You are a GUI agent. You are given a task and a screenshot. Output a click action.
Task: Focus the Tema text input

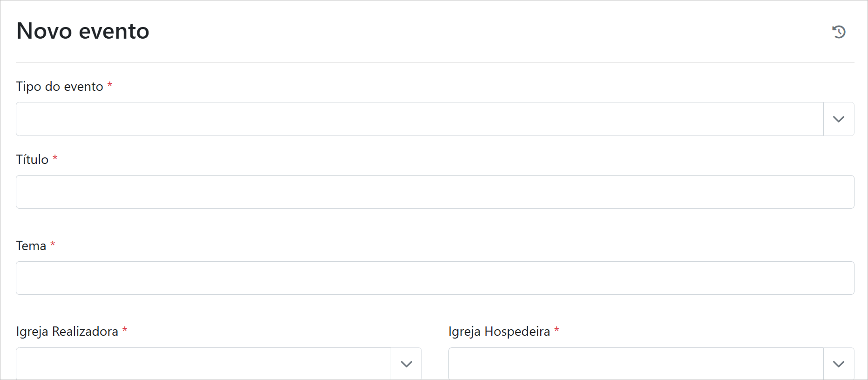(435, 278)
